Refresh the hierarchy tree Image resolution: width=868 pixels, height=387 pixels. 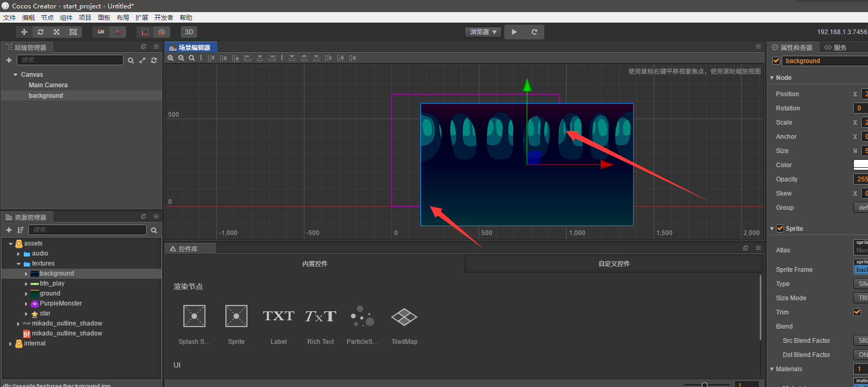pos(154,60)
